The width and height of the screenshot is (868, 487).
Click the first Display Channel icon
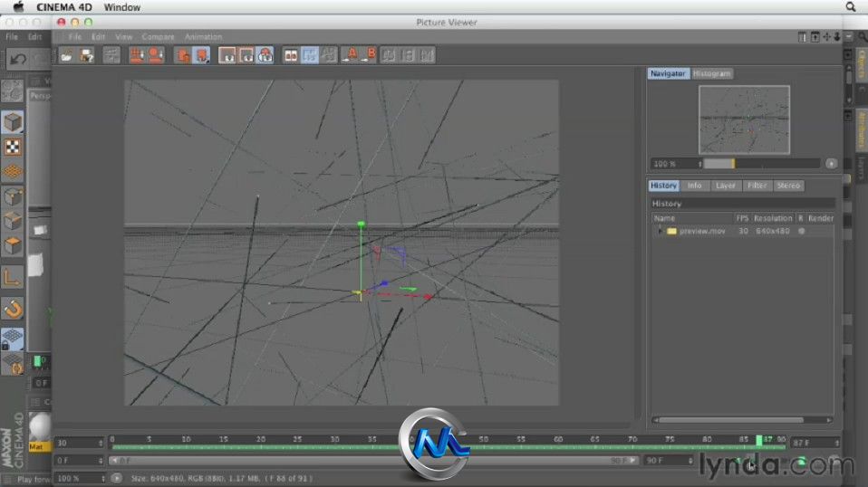[227, 55]
